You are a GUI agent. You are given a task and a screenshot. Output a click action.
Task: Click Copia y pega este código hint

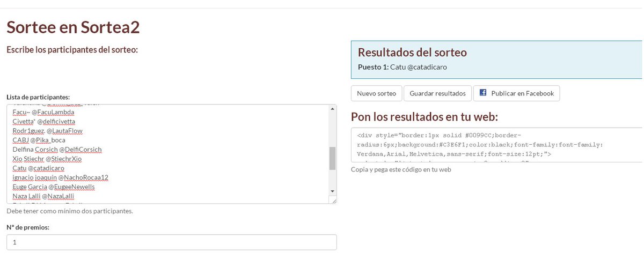point(401,169)
